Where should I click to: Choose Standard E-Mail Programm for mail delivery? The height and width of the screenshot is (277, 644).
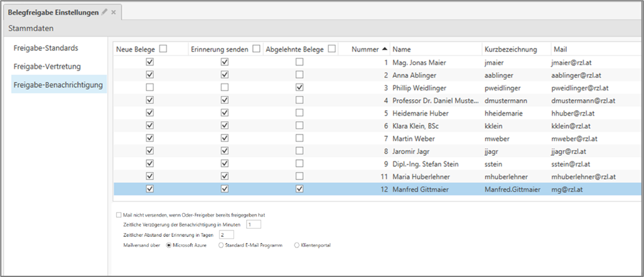220,245
